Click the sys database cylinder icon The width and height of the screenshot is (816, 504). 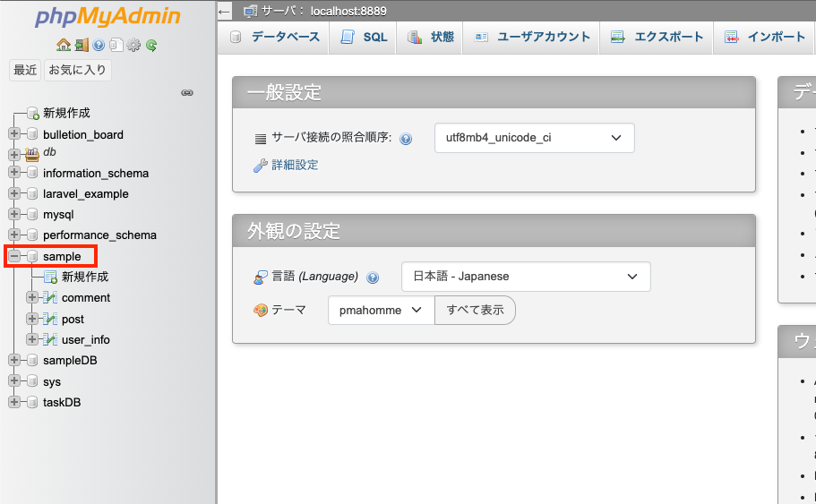32,381
